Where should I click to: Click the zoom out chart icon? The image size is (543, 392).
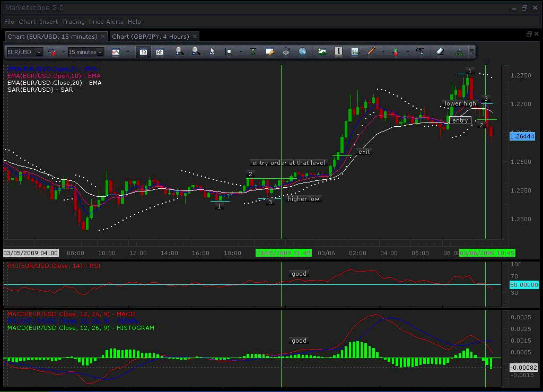coord(196,51)
